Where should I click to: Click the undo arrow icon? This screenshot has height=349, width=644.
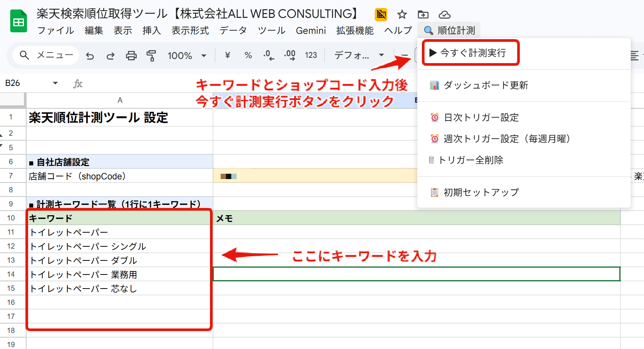pyautogui.click(x=90, y=56)
